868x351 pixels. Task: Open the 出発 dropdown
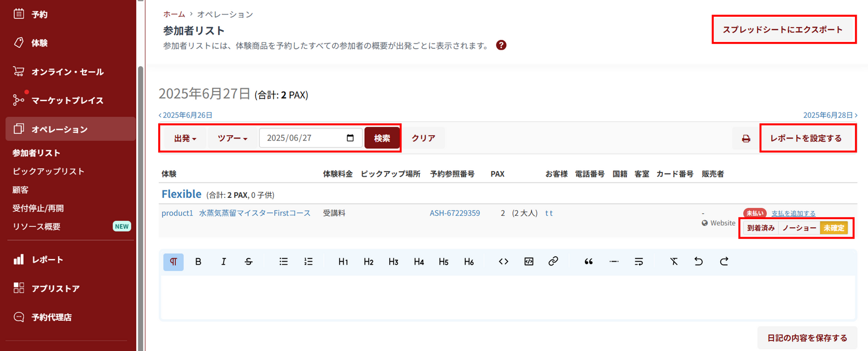tap(185, 138)
